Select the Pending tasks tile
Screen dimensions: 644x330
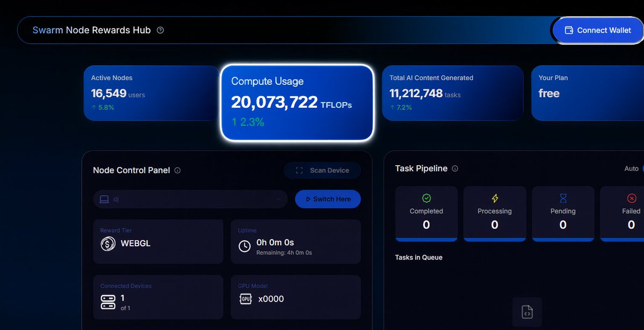pyautogui.click(x=563, y=214)
